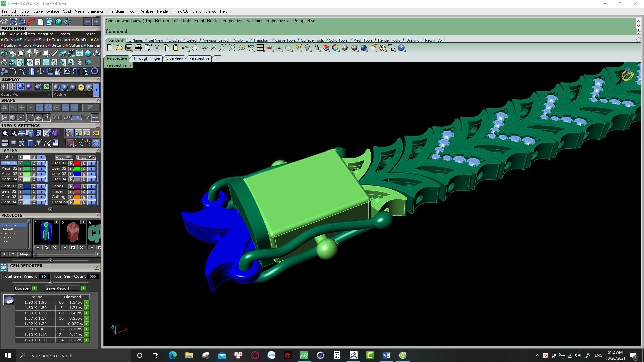Click the Pan hand tool icon
The image size is (644, 362).
pyautogui.click(x=194, y=48)
